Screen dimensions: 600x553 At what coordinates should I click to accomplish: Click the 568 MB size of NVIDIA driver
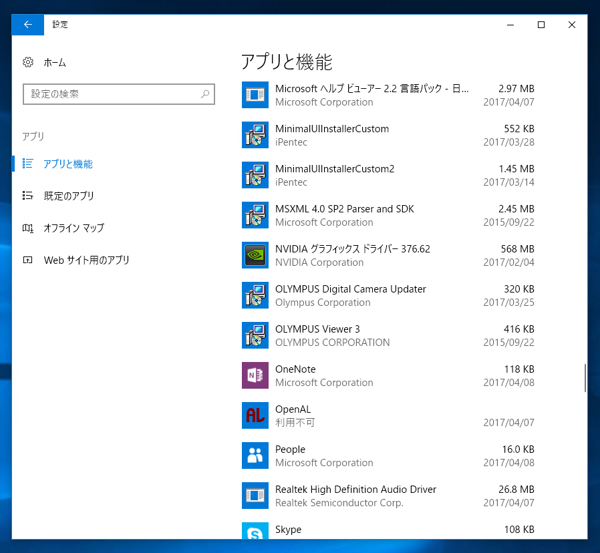pos(518,249)
